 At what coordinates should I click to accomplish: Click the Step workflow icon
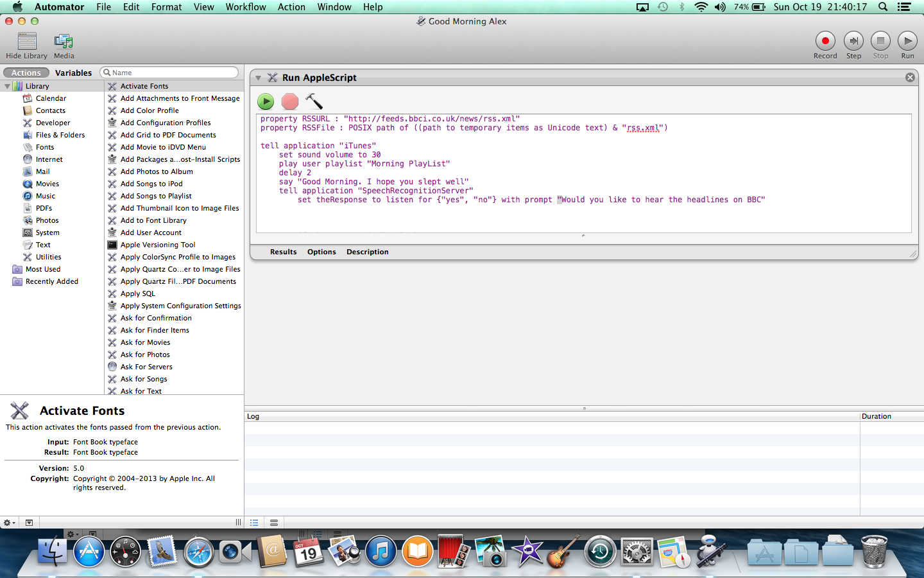(x=853, y=40)
